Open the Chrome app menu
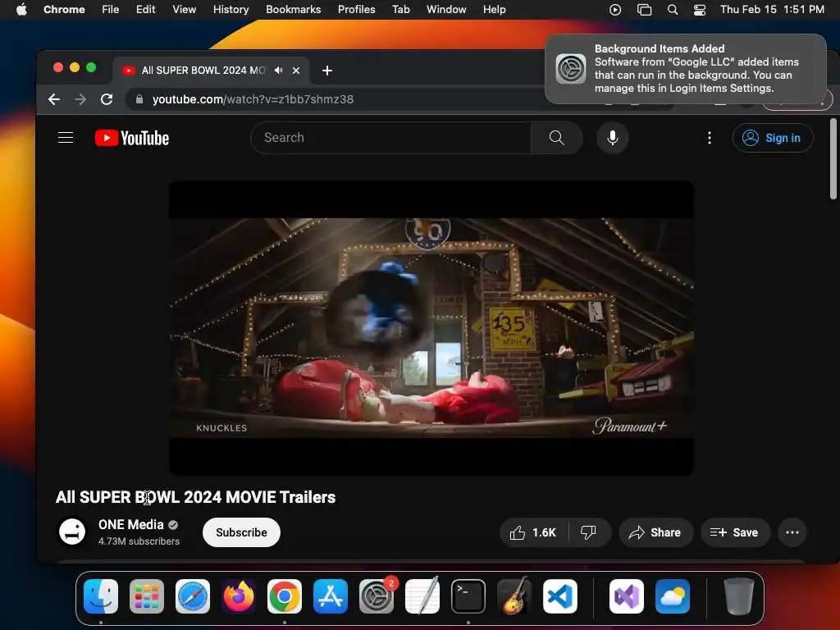This screenshot has width=840, height=630. pos(64,9)
